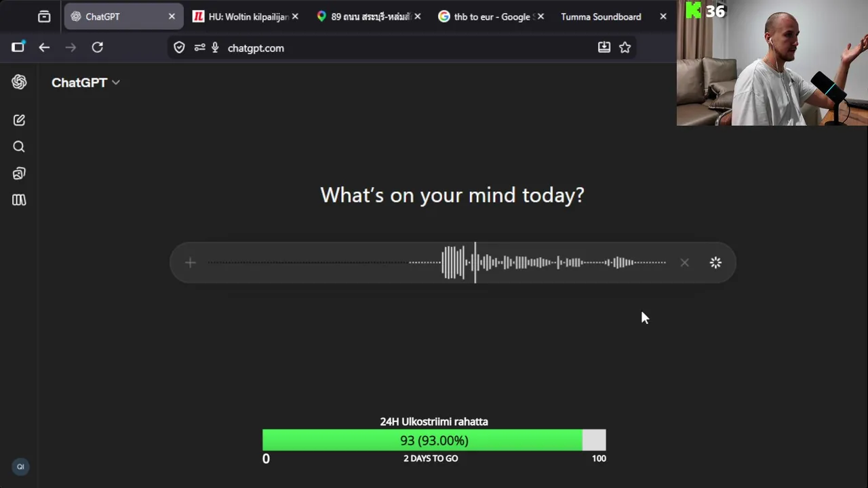Open the shield tracking protection icon
The height and width of the screenshot is (488, 868).
click(x=179, y=47)
